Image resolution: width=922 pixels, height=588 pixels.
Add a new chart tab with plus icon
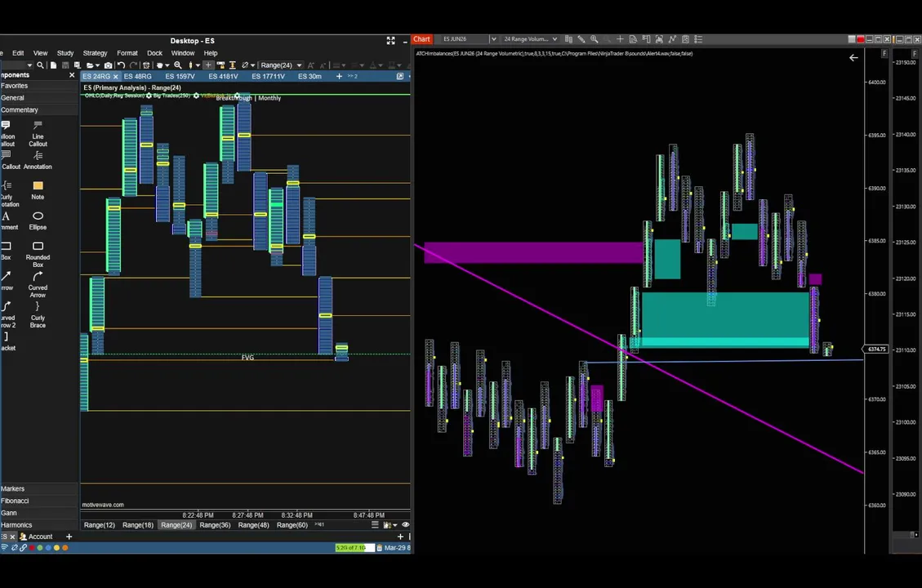coord(339,77)
